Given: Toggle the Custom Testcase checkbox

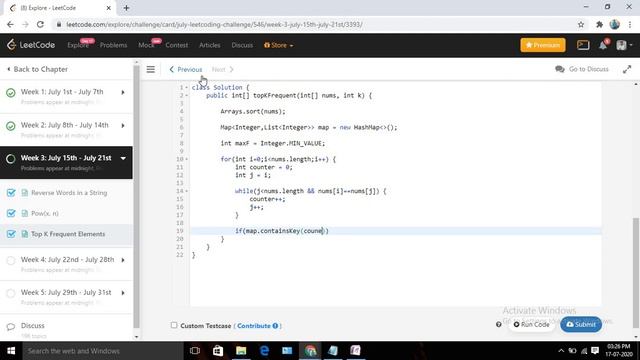Looking at the screenshot, I should 174,325.
